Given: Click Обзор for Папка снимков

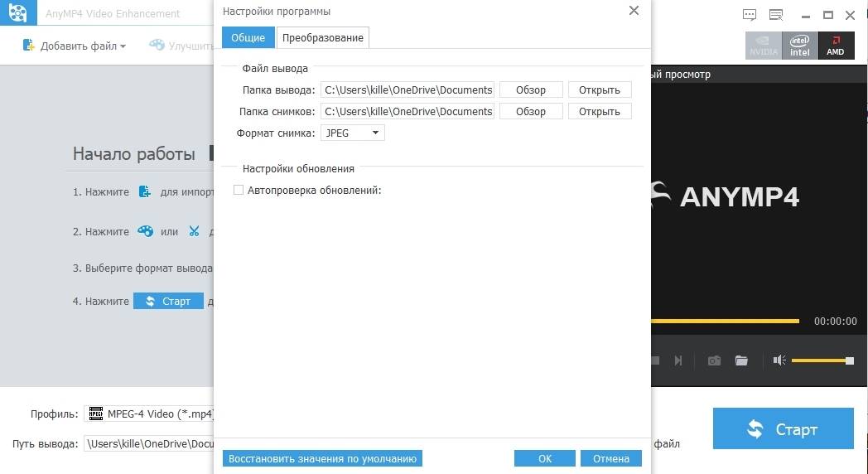Looking at the screenshot, I should (531, 111).
